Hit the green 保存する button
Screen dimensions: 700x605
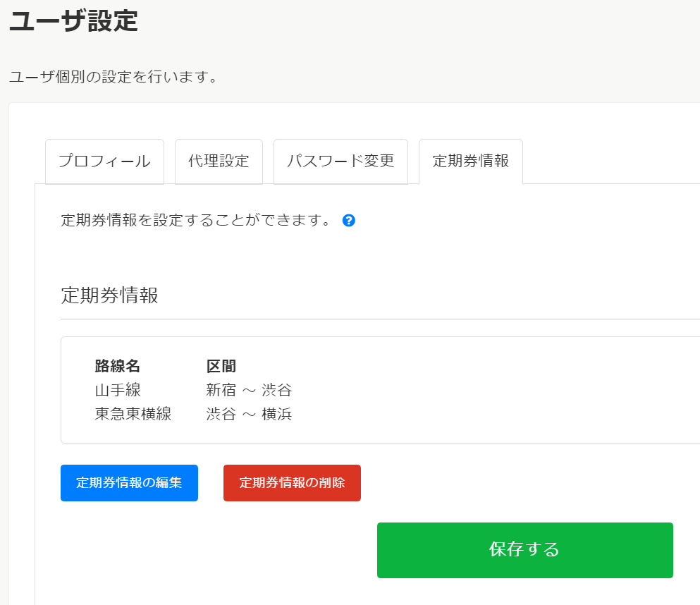(524, 550)
